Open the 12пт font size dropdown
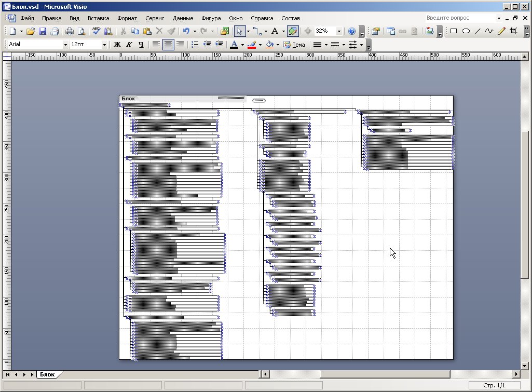Viewport: 532px width, 392px height. (x=104, y=45)
